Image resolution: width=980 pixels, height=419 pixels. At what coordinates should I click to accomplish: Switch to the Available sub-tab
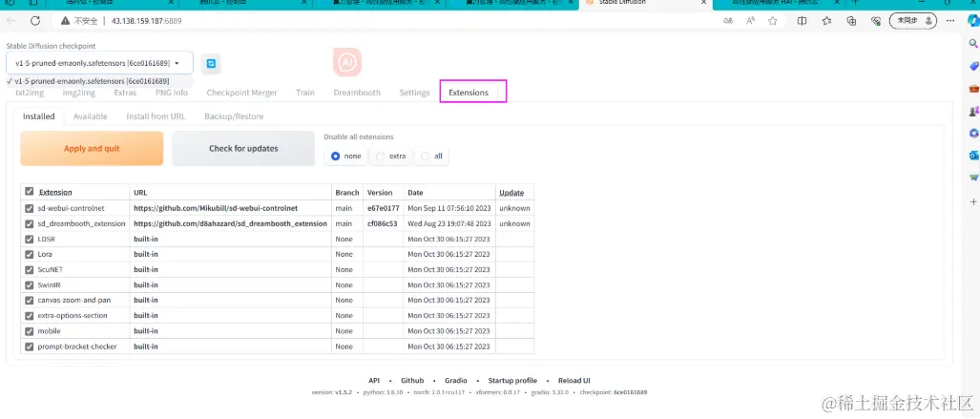tap(91, 116)
